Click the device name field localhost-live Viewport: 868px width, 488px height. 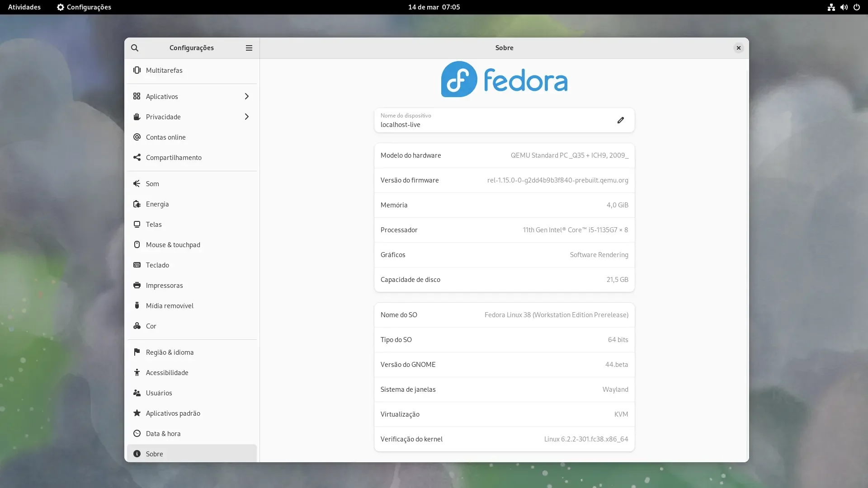(504, 120)
